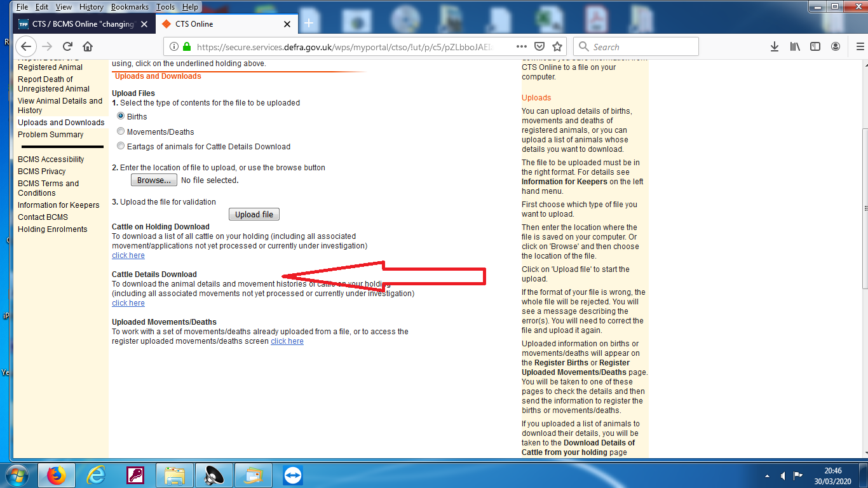Open the page actions three-dot menu
This screenshot has height=488, width=868.
[x=521, y=46]
